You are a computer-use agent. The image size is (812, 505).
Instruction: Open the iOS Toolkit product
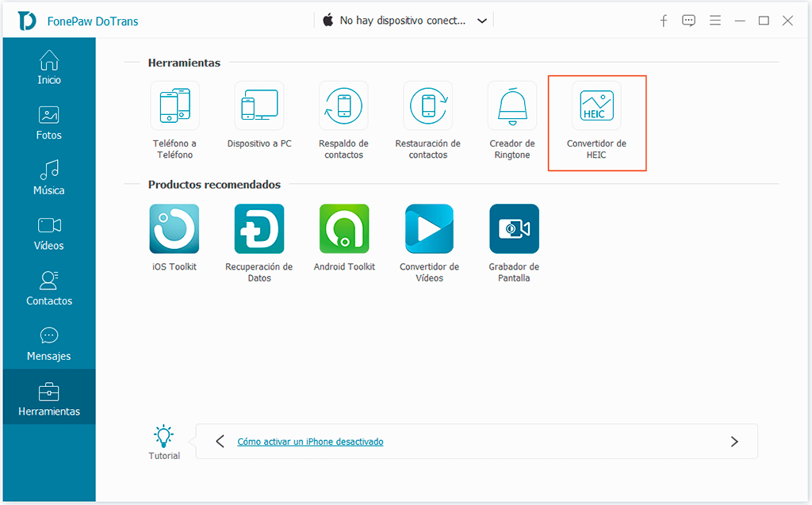174,228
